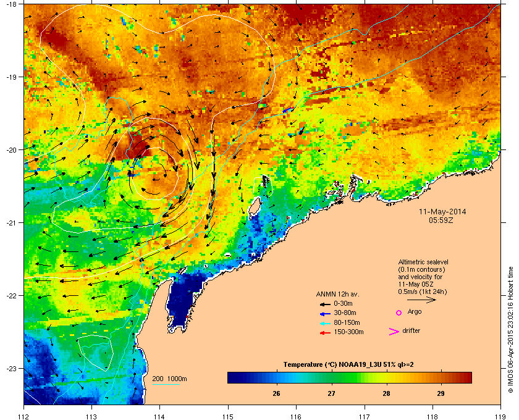519x420 pixels.
Task: Click the longitude label 118
Action: pos(432,416)
